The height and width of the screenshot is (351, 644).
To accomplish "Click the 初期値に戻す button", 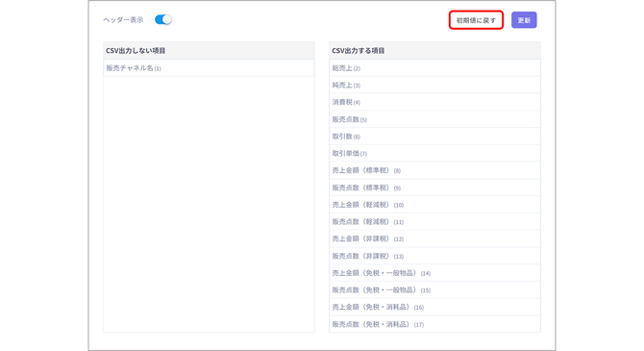I will point(476,20).
